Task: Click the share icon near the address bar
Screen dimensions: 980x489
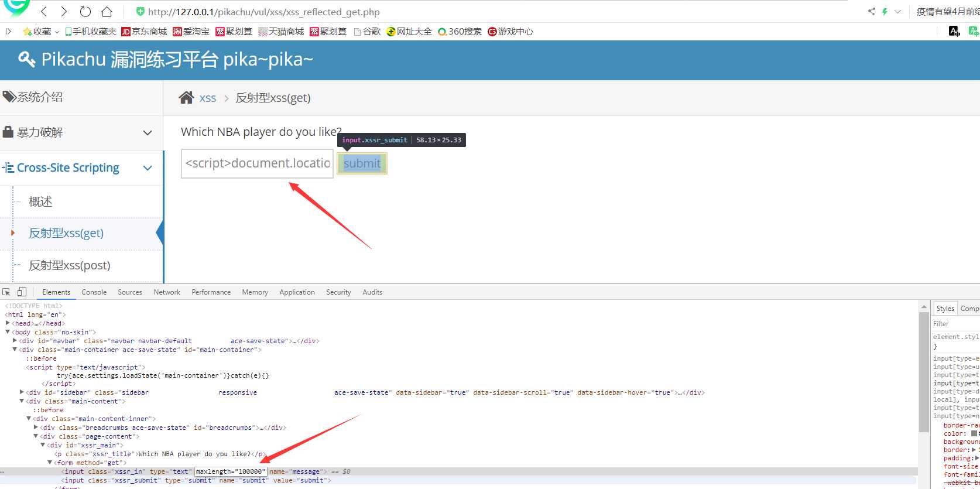Action: (x=871, y=12)
